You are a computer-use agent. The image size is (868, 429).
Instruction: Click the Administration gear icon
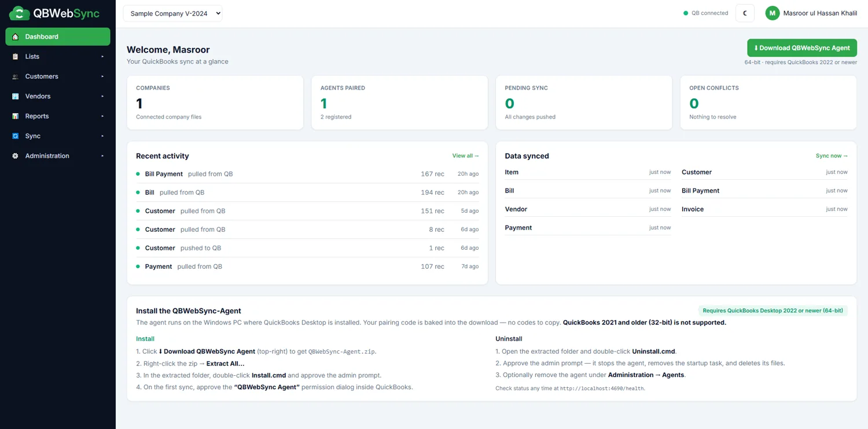point(16,156)
